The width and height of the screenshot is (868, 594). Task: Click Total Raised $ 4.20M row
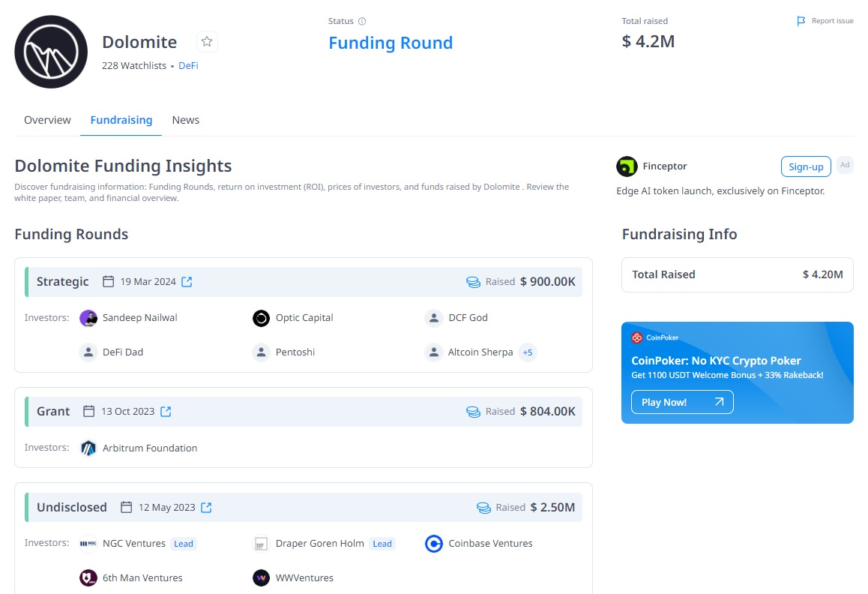738,274
